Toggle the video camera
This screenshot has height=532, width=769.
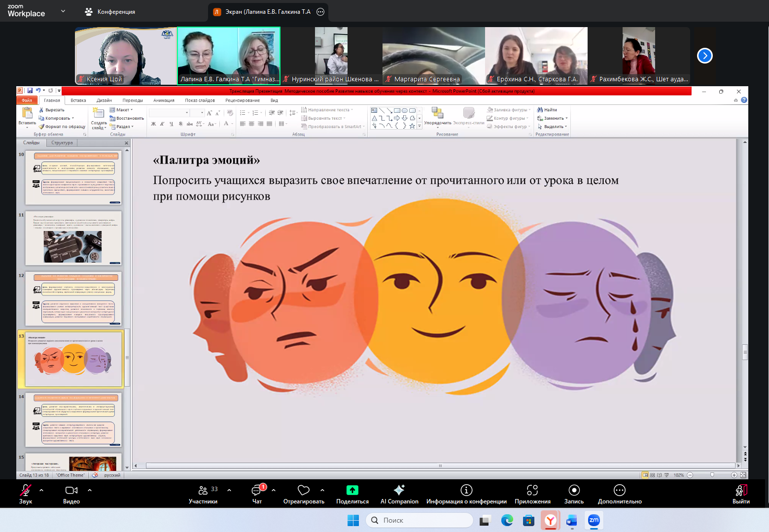(71, 494)
